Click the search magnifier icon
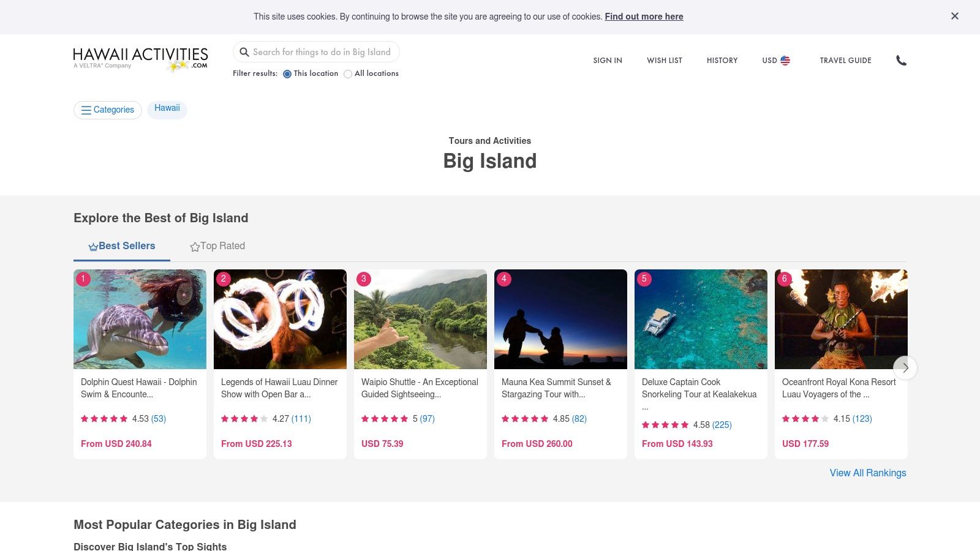Screen dimensions: 980x551 coord(244,52)
